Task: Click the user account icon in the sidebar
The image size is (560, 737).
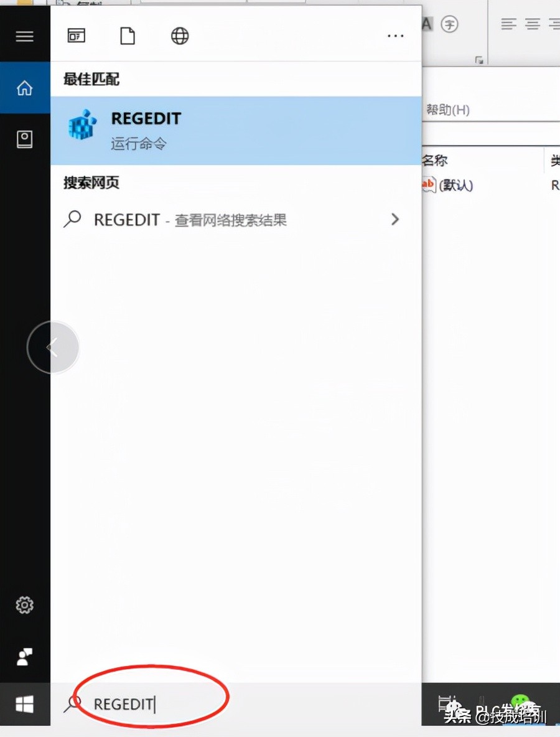Action: coord(24,657)
